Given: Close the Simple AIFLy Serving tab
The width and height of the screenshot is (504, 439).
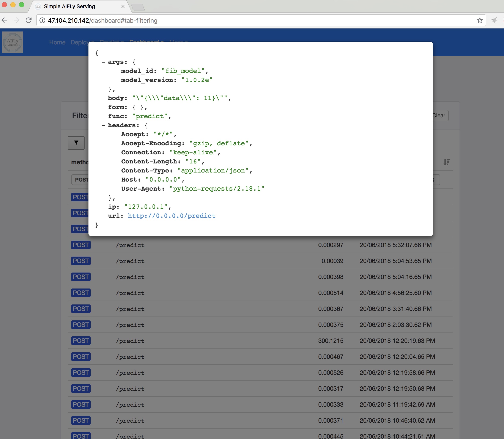Looking at the screenshot, I should 123,7.
